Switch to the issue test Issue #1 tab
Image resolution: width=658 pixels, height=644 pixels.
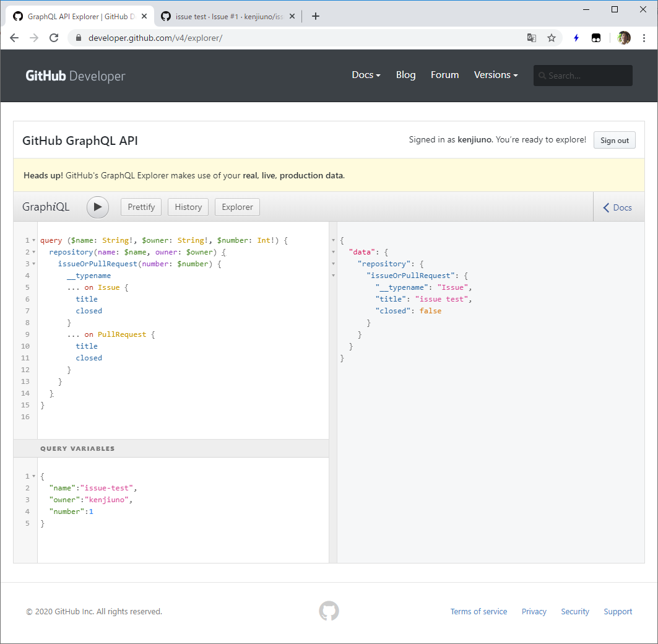[228, 16]
